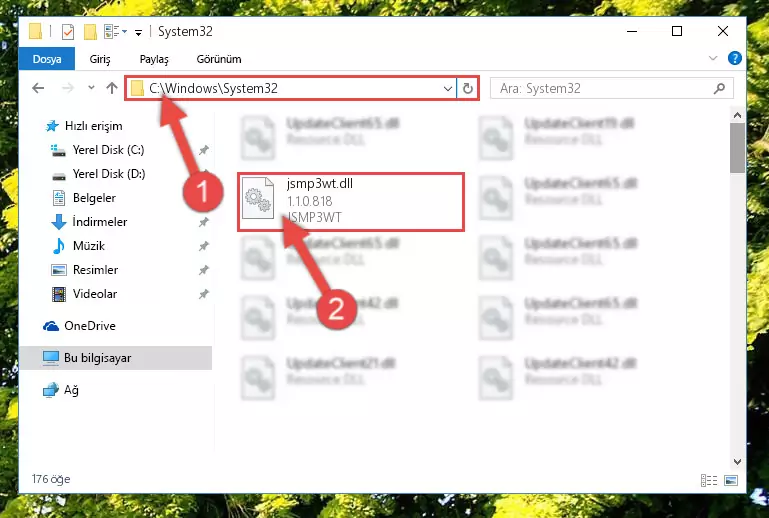Close the System32 Explorer window
This screenshot has width=769, height=518.
(x=722, y=31)
